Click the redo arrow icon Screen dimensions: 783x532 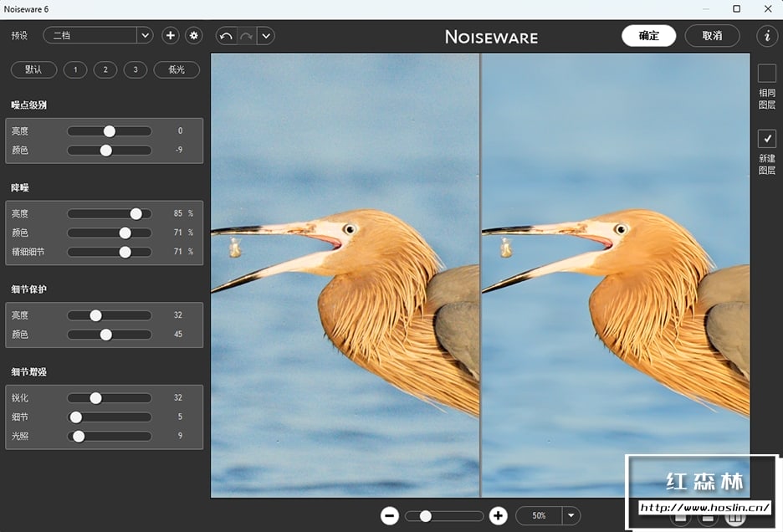(x=246, y=35)
